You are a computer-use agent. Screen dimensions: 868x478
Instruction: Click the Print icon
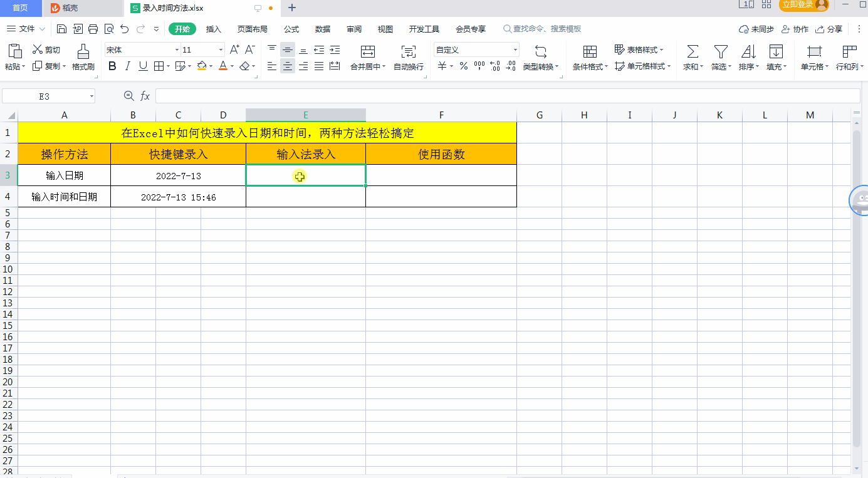pos(93,29)
